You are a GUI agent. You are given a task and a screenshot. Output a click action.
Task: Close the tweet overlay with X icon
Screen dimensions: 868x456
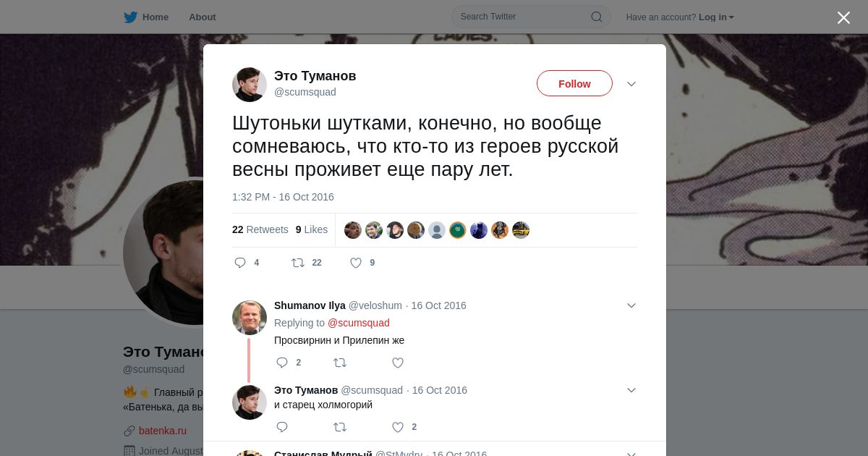tap(843, 17)
